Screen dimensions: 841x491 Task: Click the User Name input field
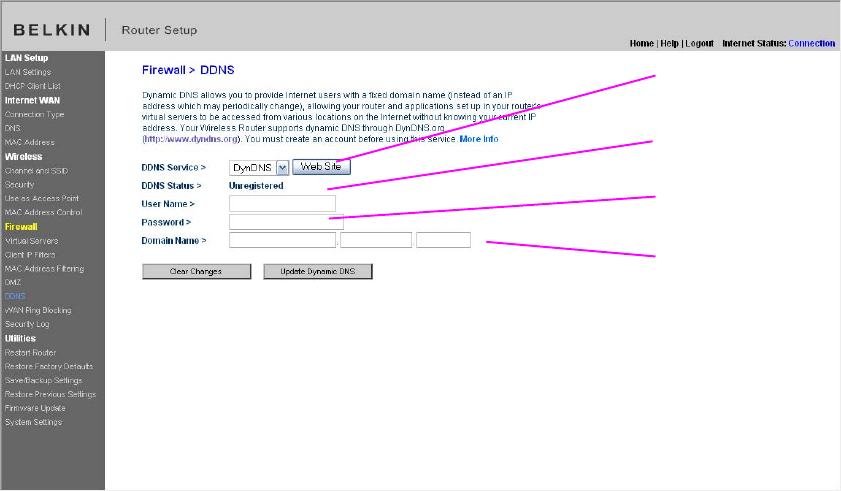point(282,203)
